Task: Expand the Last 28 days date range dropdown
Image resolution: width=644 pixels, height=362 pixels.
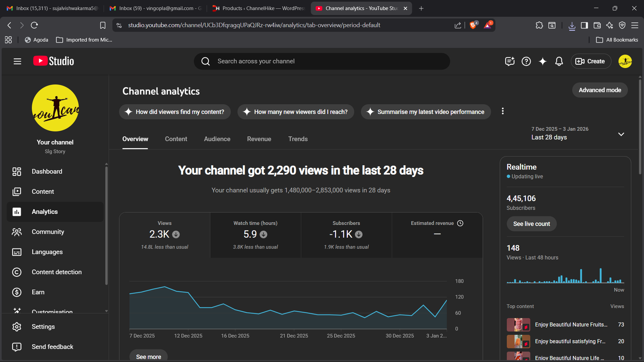Action: (x=621, y=134)
